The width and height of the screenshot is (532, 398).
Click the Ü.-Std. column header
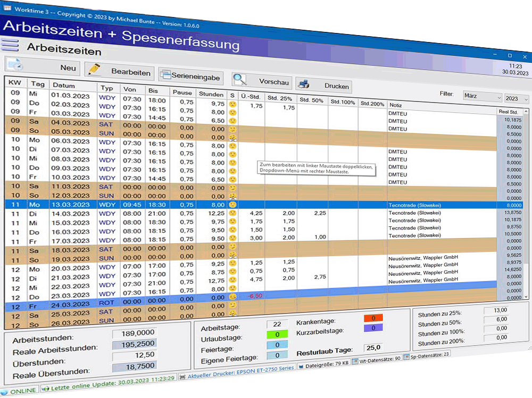click(251, 97)
